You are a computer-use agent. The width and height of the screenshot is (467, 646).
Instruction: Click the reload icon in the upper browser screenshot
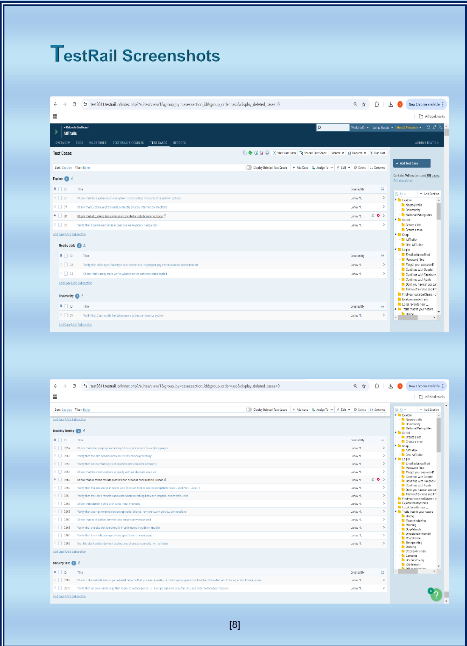coord(75,104)
